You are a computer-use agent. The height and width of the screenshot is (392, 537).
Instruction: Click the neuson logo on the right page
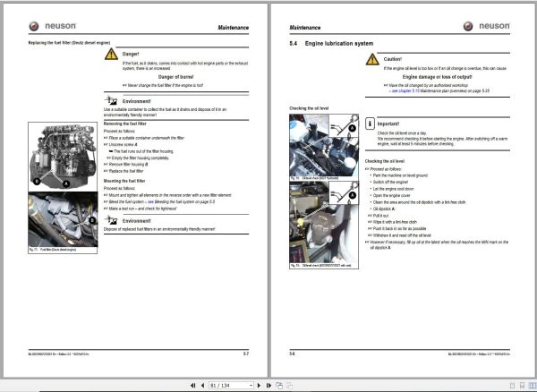[x=486, y=26]
